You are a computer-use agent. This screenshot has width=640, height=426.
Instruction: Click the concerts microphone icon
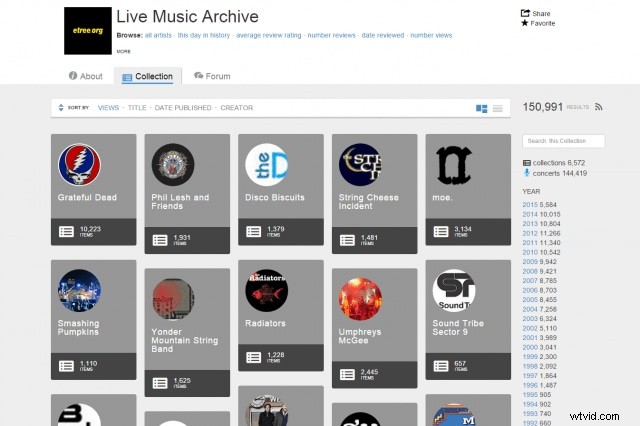[x=527, y=173]
